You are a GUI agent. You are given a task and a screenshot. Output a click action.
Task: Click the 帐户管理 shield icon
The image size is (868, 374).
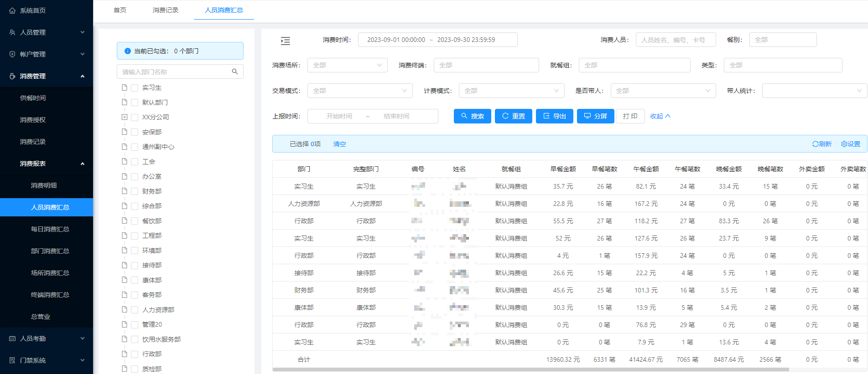12,54
